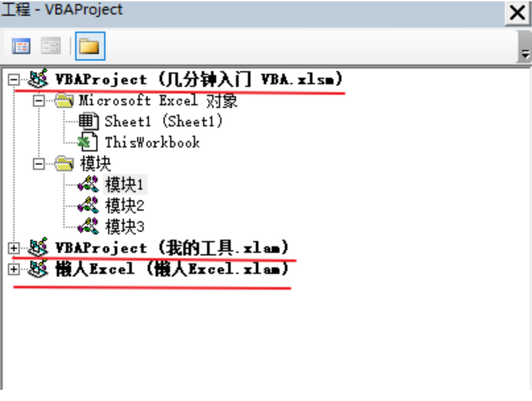
Task: Click the 模块2 module icon
Action: (88, 205)
